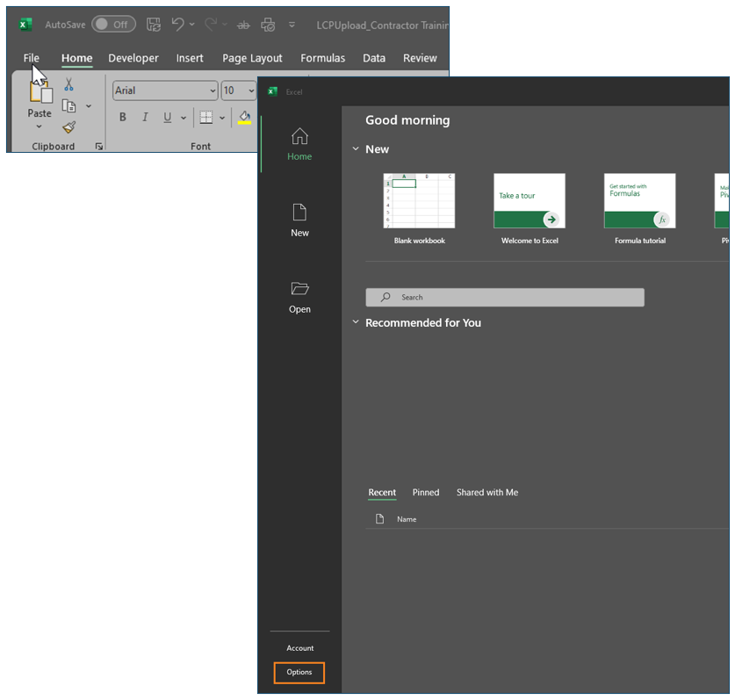Collapse the New section chevron
Image resolution: width=735 pixels, height=700 pixels.
pyautogui.click(x=356, y=149)
